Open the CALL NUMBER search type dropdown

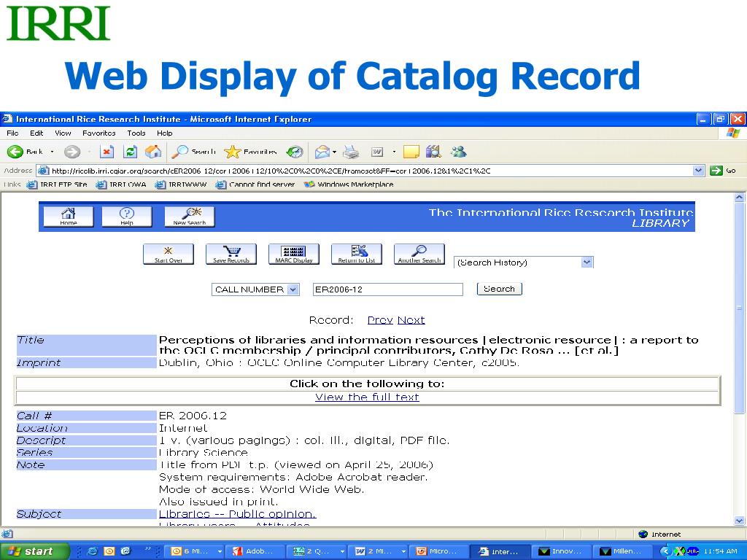click(255, 289)
